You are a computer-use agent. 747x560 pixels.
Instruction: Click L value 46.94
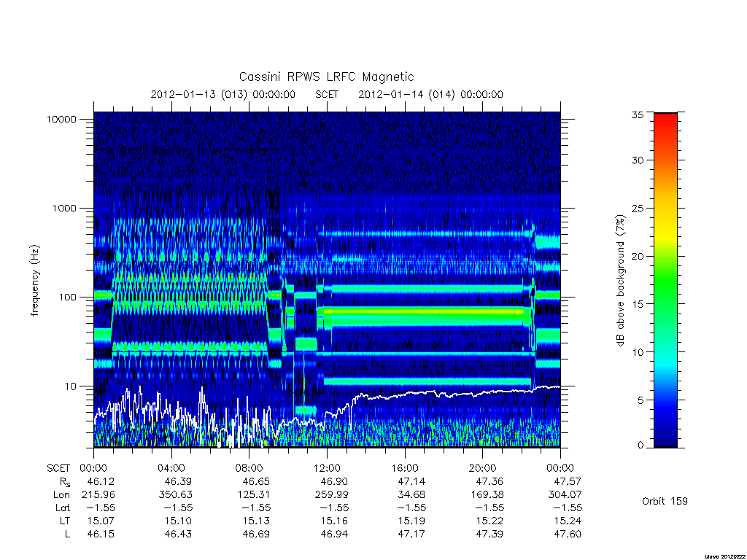tap(334, 534)
